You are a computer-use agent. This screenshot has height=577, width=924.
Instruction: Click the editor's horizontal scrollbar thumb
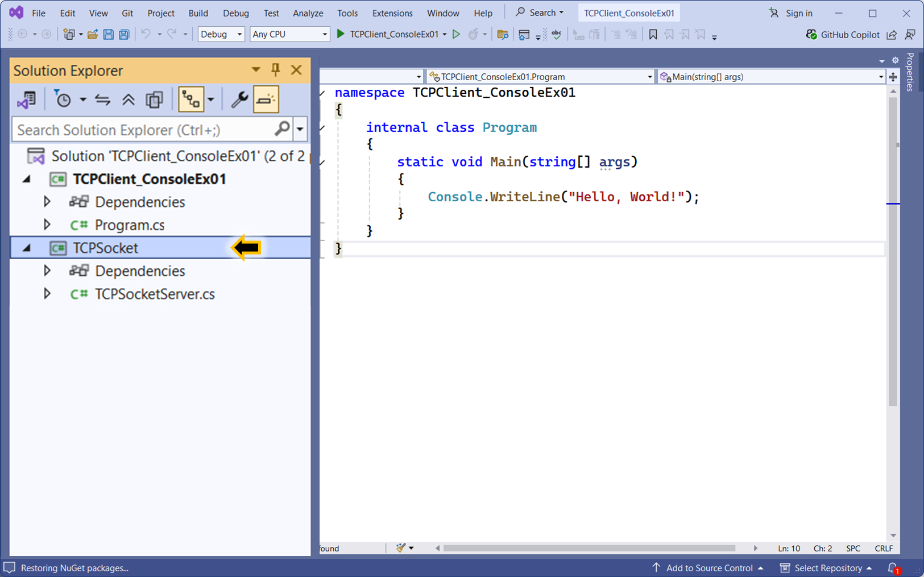point(589,548)
